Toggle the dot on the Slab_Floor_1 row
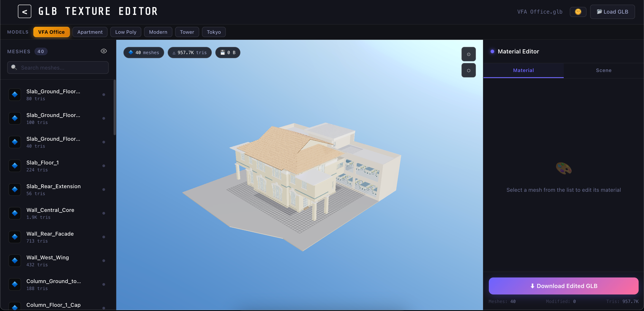The width and height of the screenshot is (644, 311). point(104,166)
